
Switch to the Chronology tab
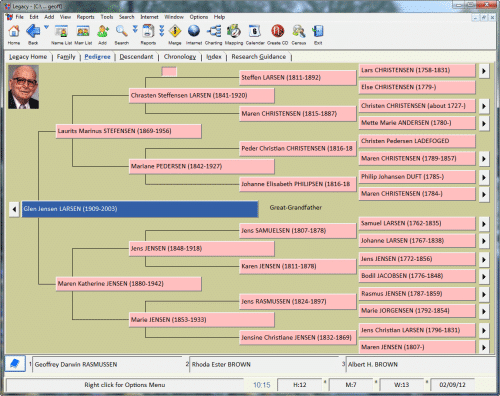tap(180, 57)
